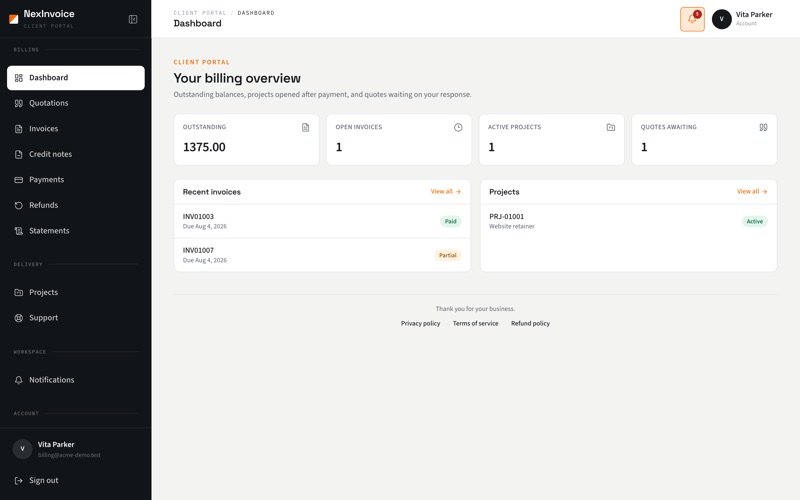View all projects
800x500 pixels.
coord(752,192)
